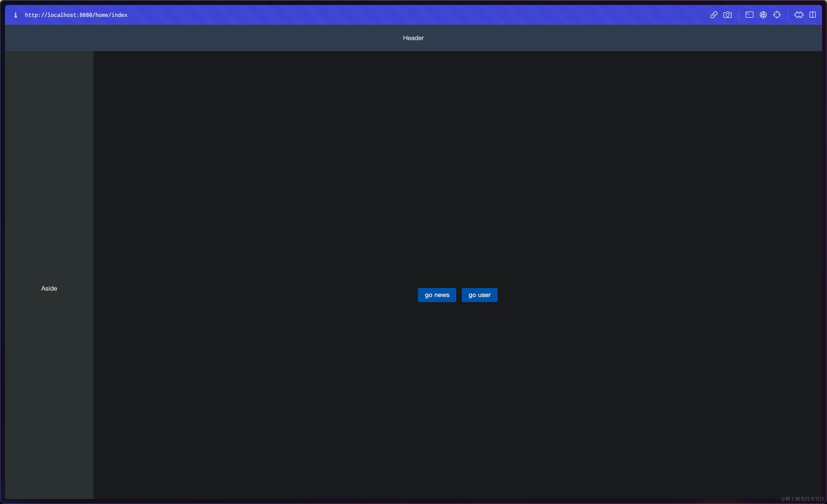Open the terminal console icon
Image resolution: width=827 pixels, height=504 pixels.
point(749,15)
